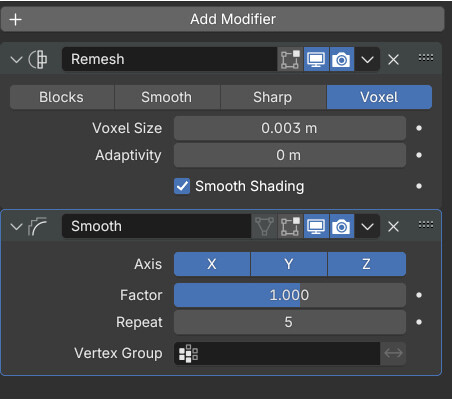Switch remesh mode to Sharp
This screenshot has height=400, width=452.
(273, 97)
